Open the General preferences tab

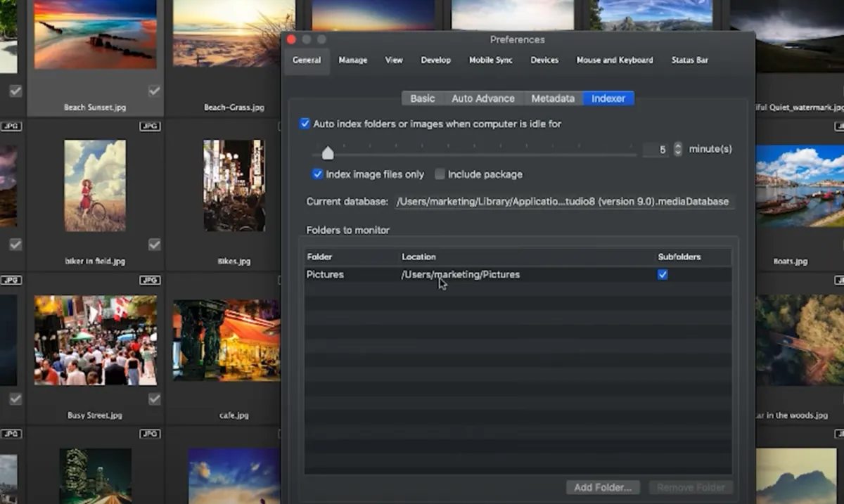click(307, 60)
